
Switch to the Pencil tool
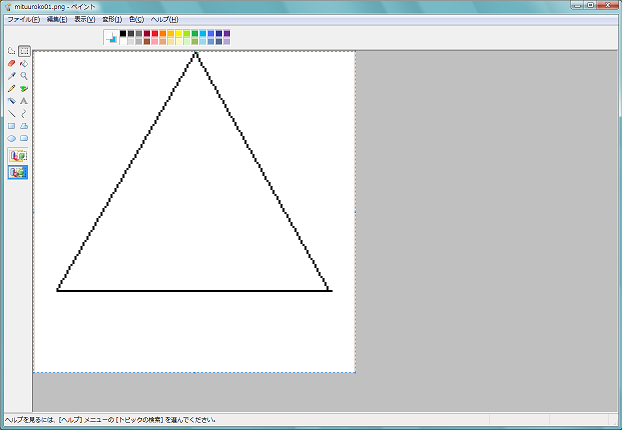click(11, 88)
